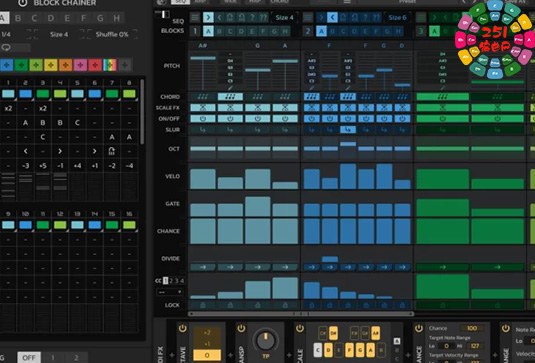Set sequencer 2 to double-question random mode

pyautogui.click(x=376, y=17)
